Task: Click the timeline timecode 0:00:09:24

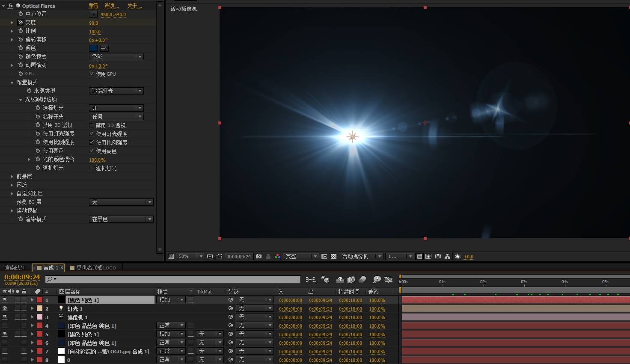Action: pyautogui.click(x=22, y=277)
